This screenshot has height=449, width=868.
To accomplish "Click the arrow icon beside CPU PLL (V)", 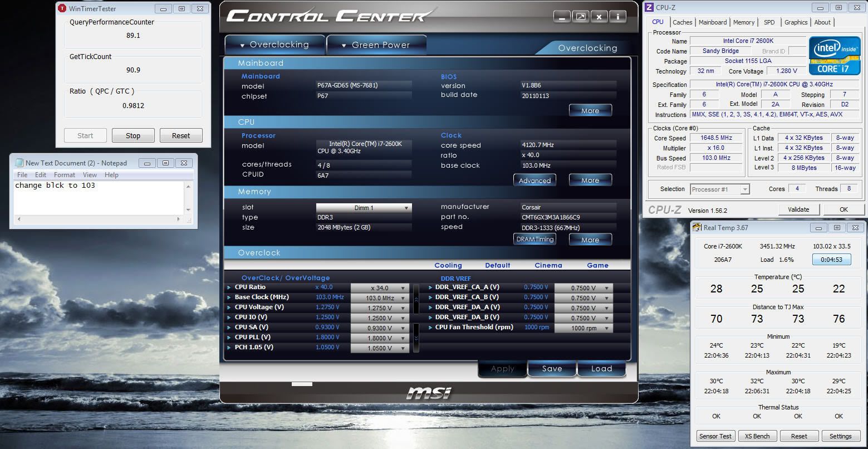I will 229,338.
